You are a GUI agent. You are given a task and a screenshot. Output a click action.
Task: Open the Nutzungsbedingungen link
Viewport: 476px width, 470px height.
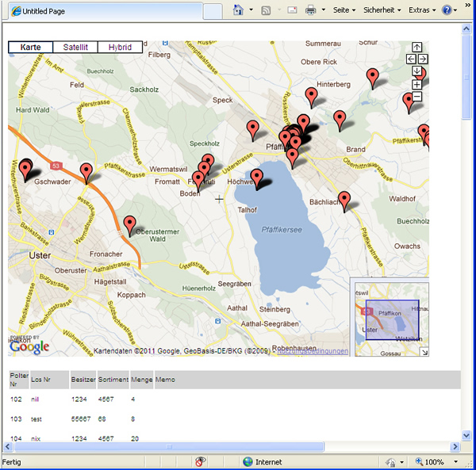313,351
